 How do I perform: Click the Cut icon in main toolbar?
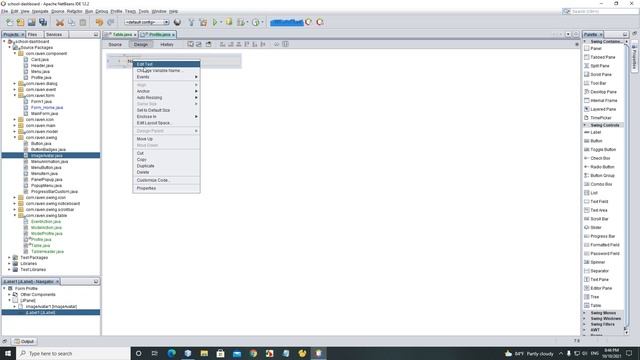pyautogui.click(x=60, y=22)
